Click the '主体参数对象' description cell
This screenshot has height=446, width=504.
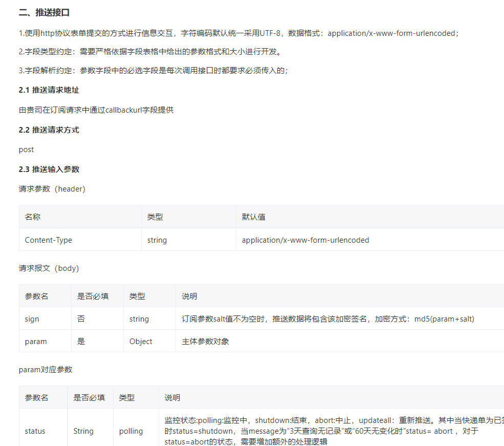pyautogui.click(x=340, y=341)
